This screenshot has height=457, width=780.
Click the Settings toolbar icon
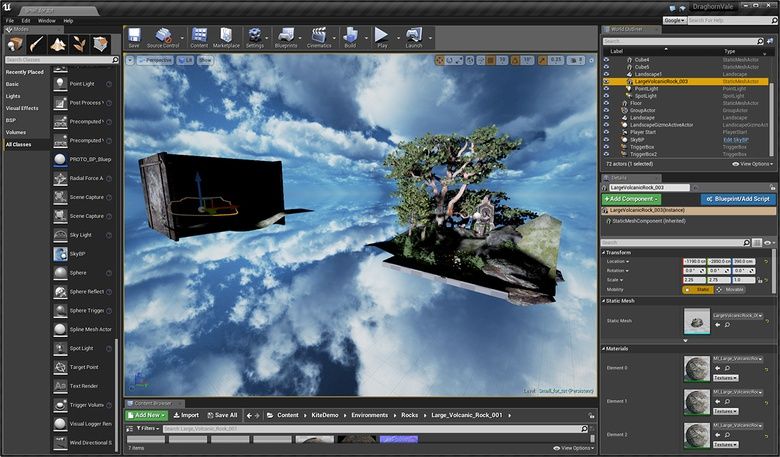click(255, 35)
